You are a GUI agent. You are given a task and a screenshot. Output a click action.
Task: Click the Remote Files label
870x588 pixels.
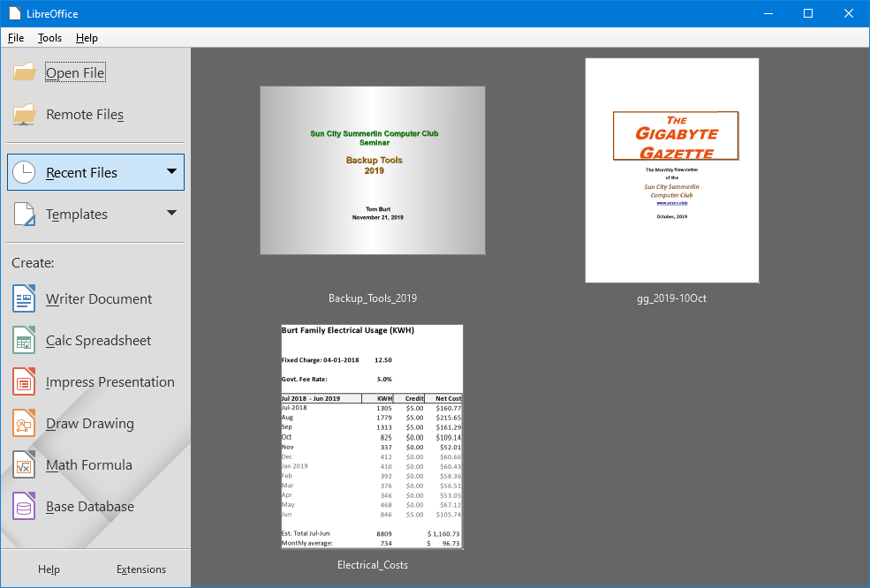pos(85,114)
